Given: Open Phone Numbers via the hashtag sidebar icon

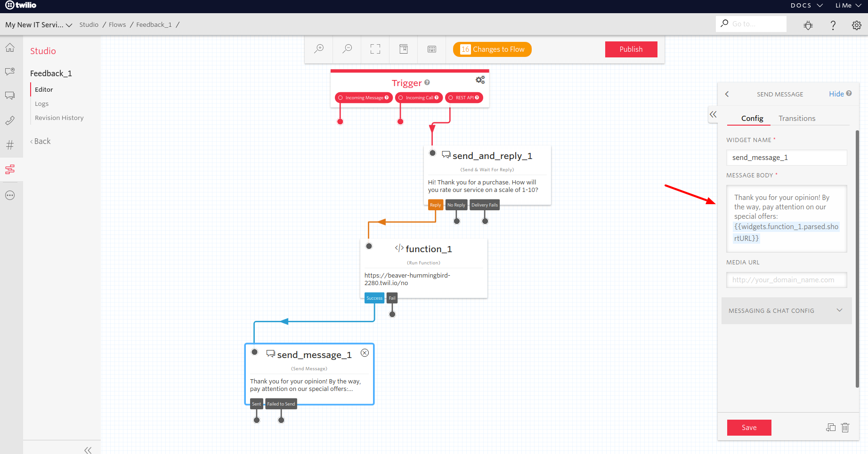Looking at the screenshot, I should (10, 144).
